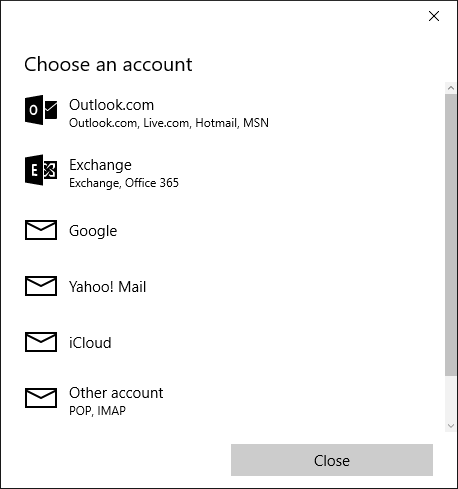Click the Outlook.com envelope logo icon

point(41,110)
